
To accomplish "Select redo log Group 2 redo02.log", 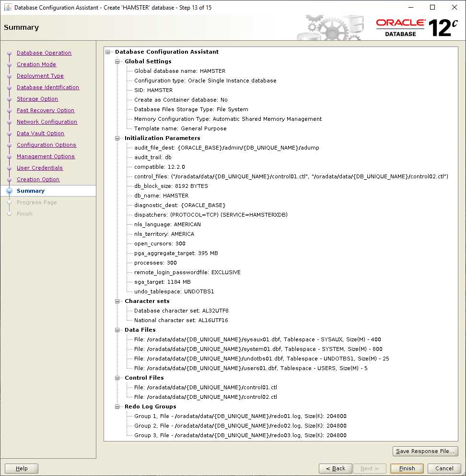I will [x=241, y=426].
